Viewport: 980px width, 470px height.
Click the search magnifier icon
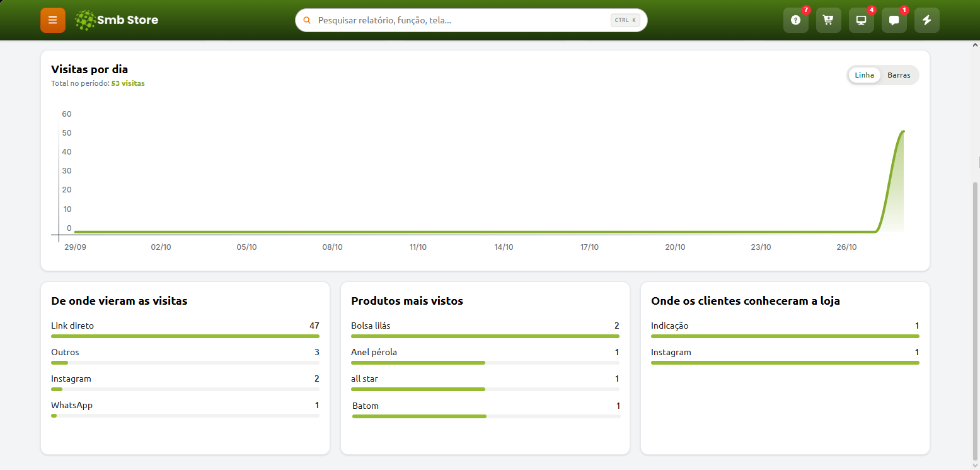pyautogui.click(x=307, y=20)
